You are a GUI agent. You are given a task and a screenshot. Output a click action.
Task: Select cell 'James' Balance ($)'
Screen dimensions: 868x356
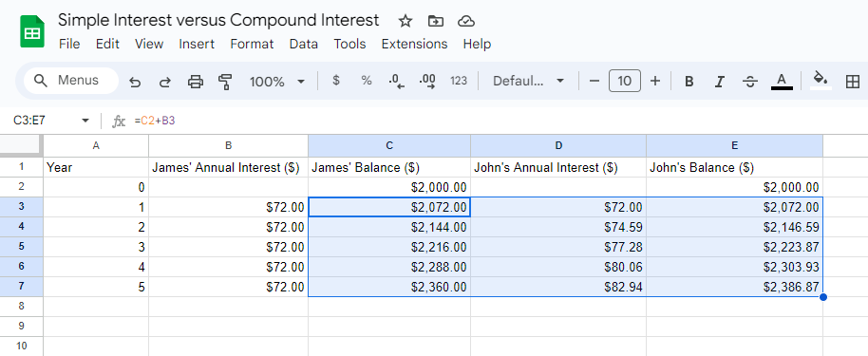389,167
